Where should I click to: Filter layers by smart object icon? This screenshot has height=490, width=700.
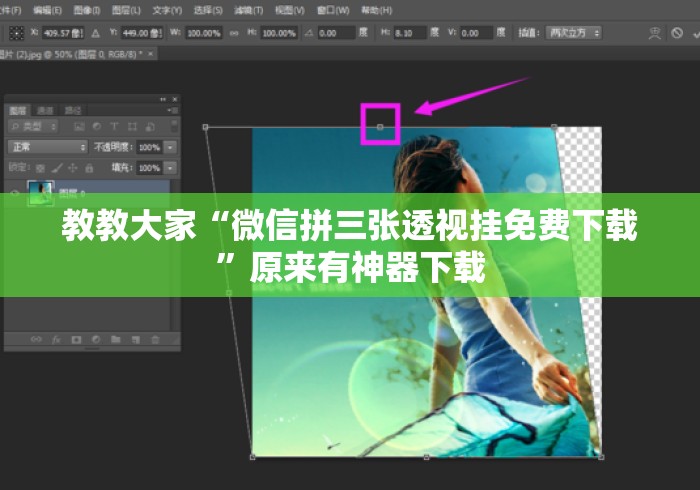150,127
